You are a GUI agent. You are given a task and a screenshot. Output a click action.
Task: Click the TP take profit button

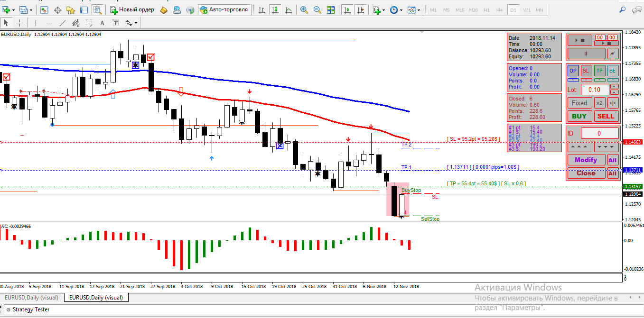[600, 71]
